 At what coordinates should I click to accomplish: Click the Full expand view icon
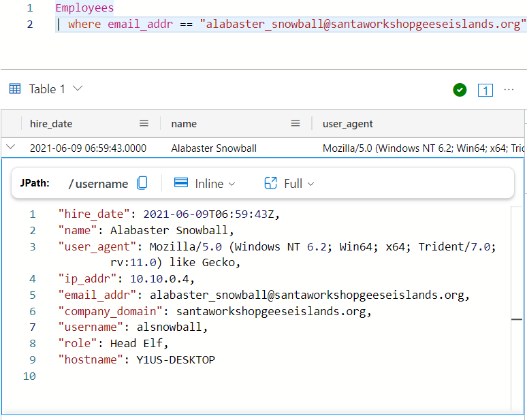pos(270,183)
